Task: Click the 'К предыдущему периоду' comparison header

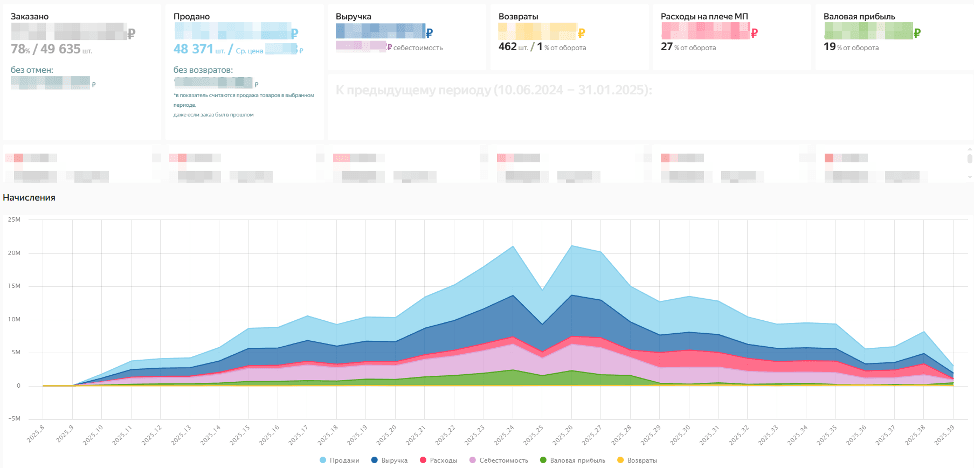Action: click(493, 90)
